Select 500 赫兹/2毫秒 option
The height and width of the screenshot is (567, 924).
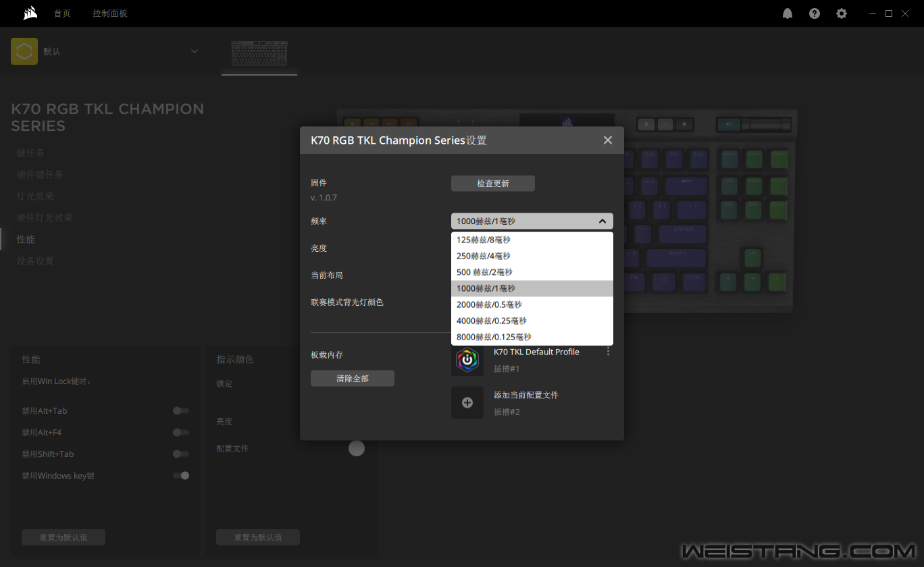point(532,272)
